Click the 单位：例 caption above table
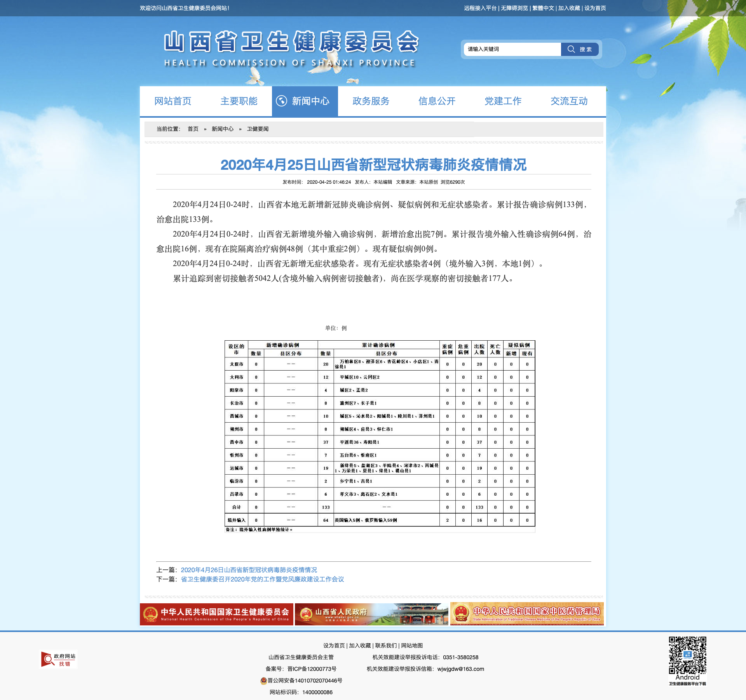746x700 pixels. [336, 328]
